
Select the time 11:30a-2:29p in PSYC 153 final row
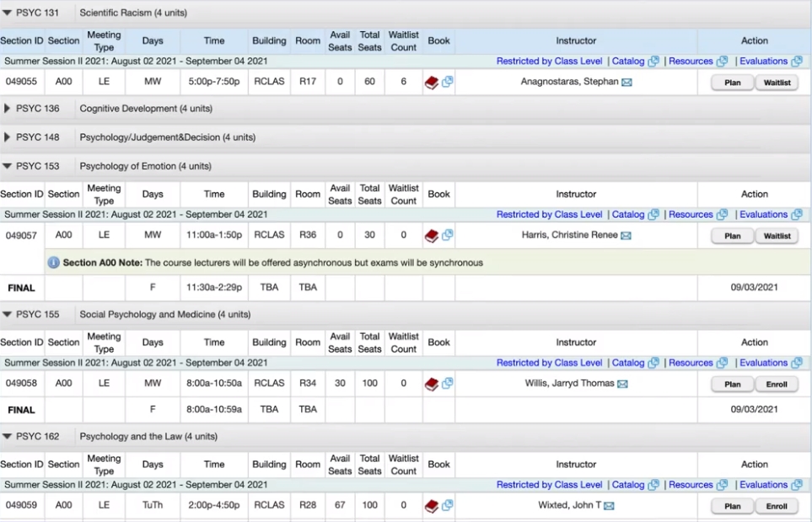(x=214, y=288)
